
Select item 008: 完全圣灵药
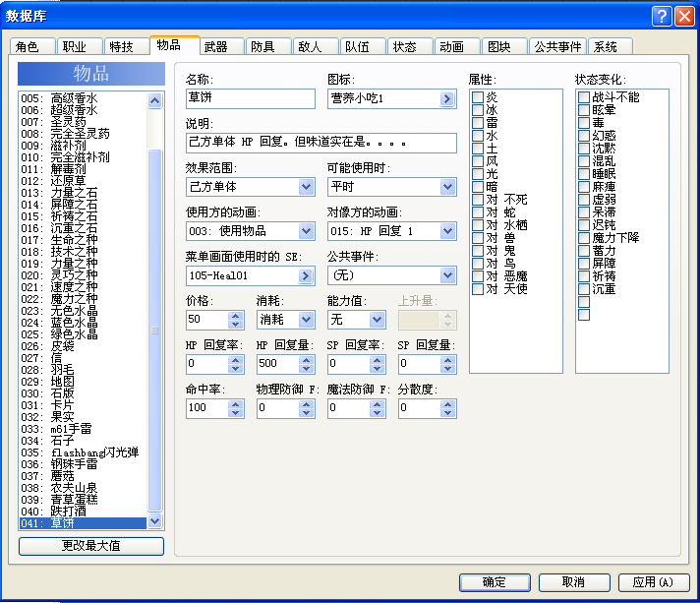pyautogui.click(x=83, y=134)
